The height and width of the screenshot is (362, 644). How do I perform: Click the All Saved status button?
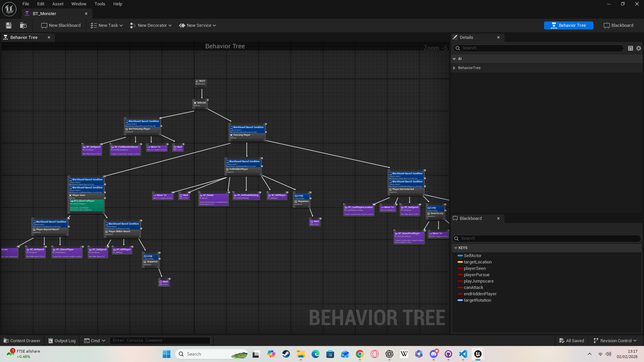point(572,340)
